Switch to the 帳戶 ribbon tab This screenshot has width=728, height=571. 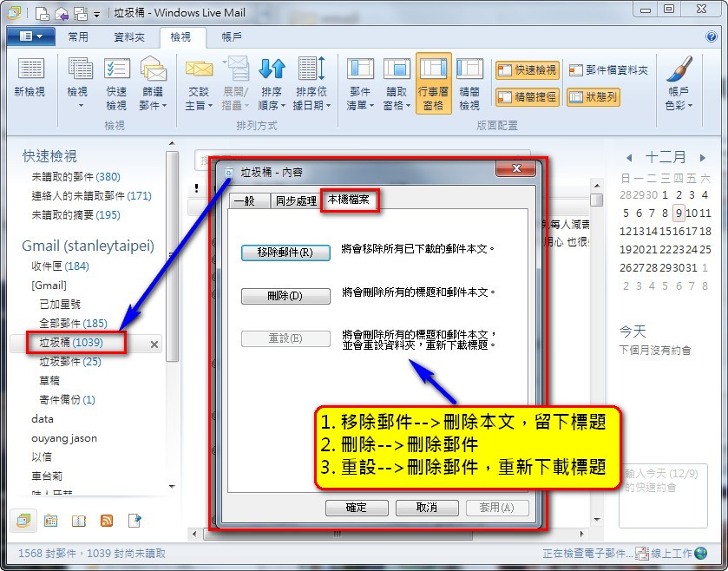tap(232, 36)
